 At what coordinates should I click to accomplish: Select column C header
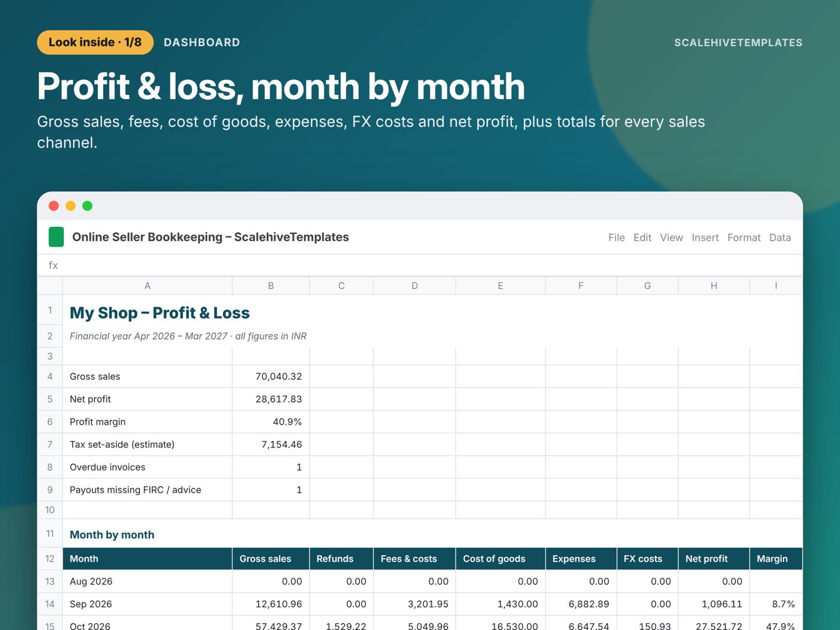[341, 286]
